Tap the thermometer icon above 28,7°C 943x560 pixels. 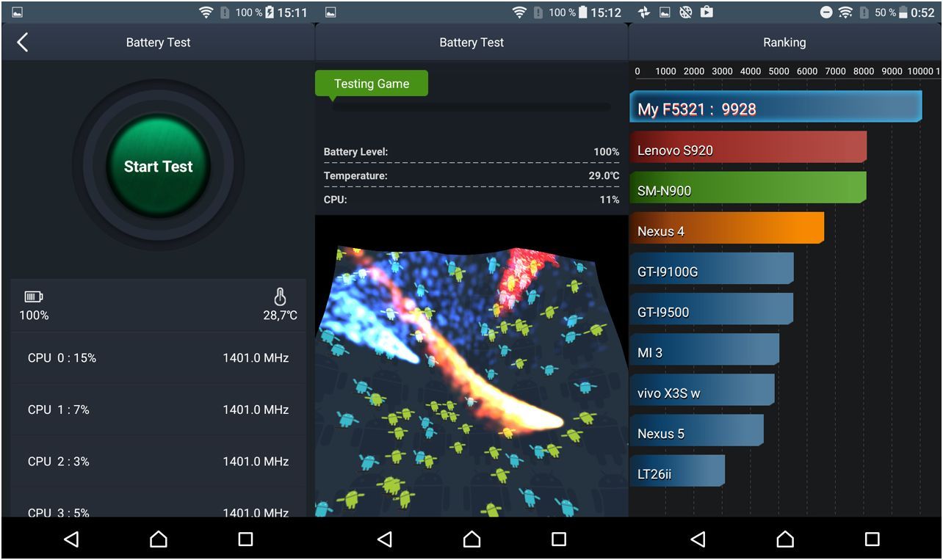280,297
